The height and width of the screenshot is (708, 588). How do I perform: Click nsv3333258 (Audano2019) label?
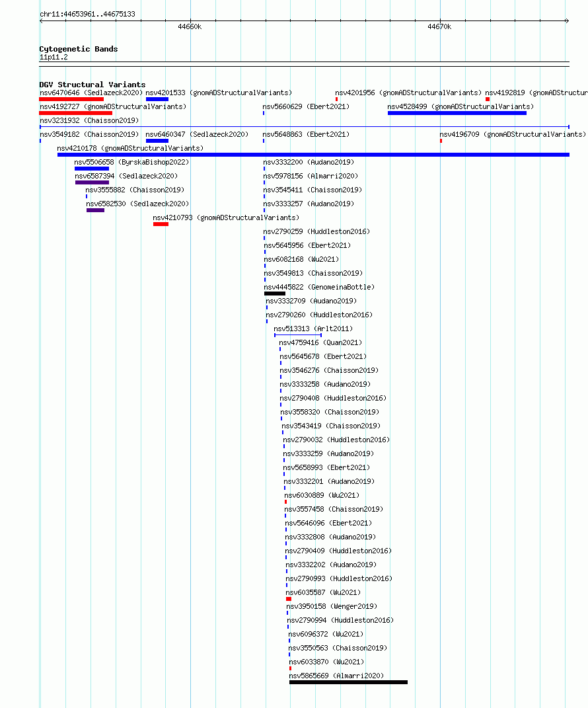point(325,384)
